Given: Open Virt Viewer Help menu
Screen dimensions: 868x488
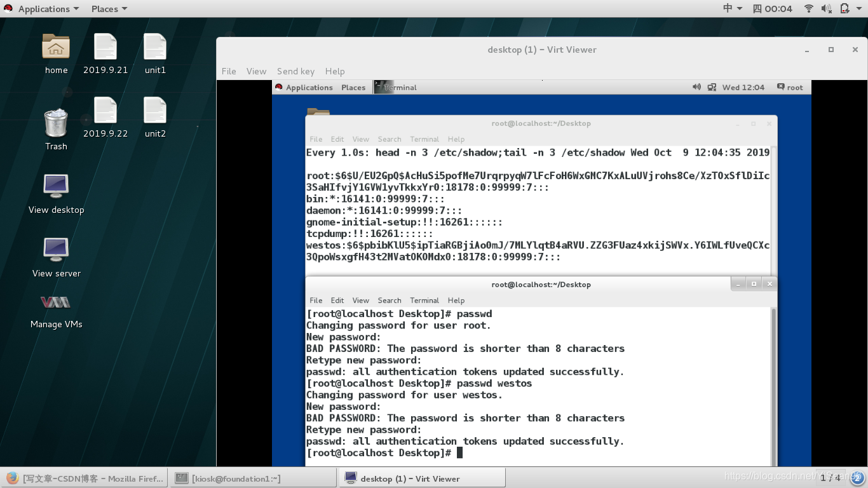Looking at the screenshot, I should 335,71.
